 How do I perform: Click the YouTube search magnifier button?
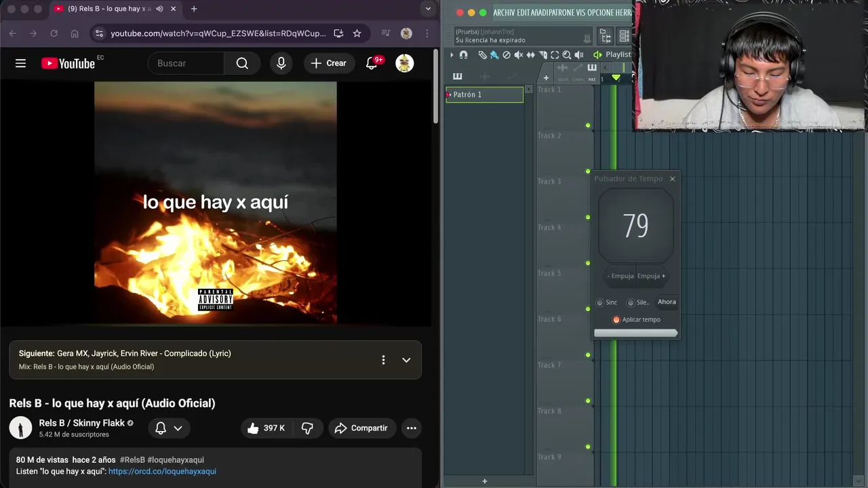[x=242, y=63]
